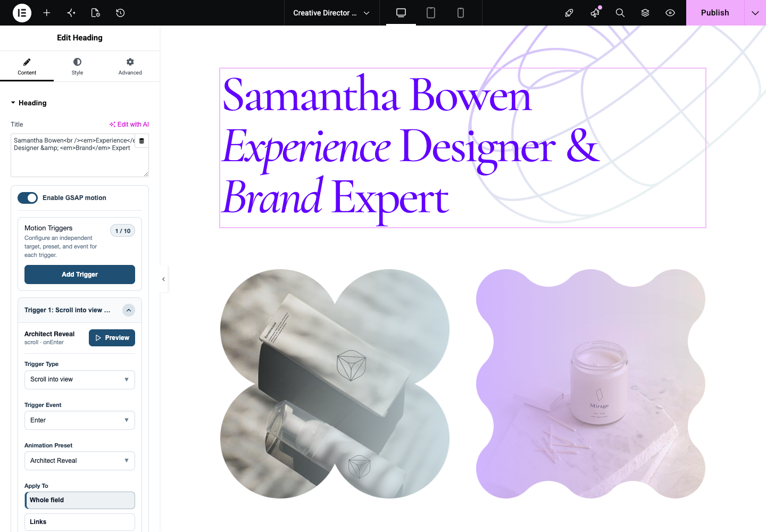Click the add element plus icon

[x=47, y=13]
